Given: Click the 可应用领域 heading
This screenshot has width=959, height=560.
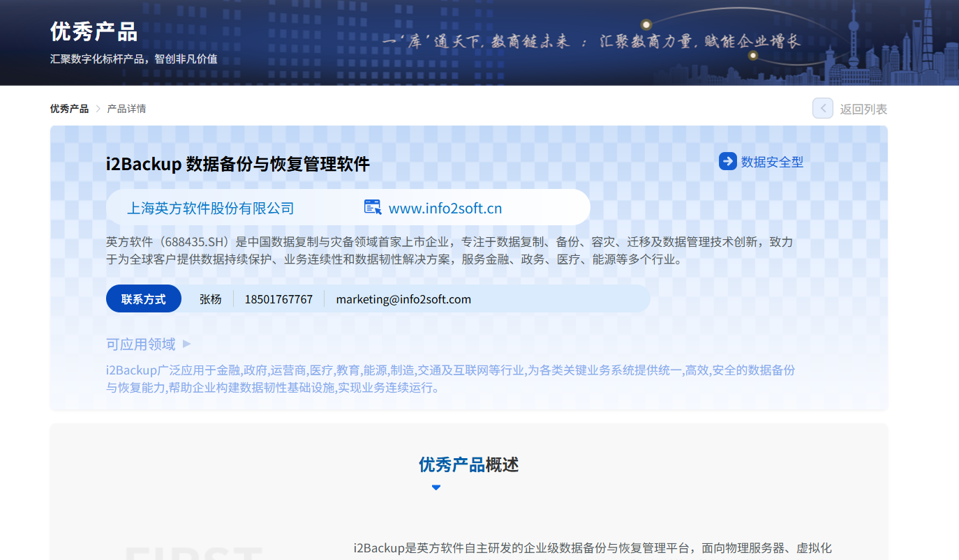Looking at the screenshot, I should pyautogui.click(x=141, y=344).
